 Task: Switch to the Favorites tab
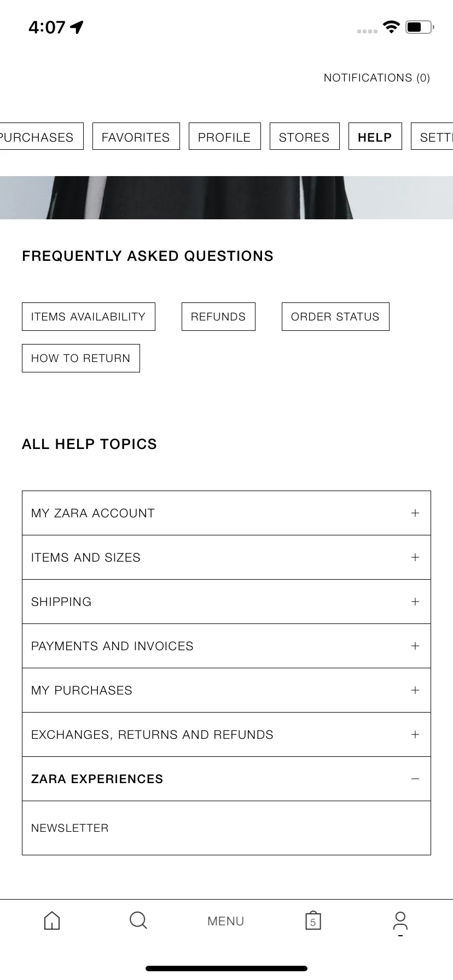click(x=136, y=137)
